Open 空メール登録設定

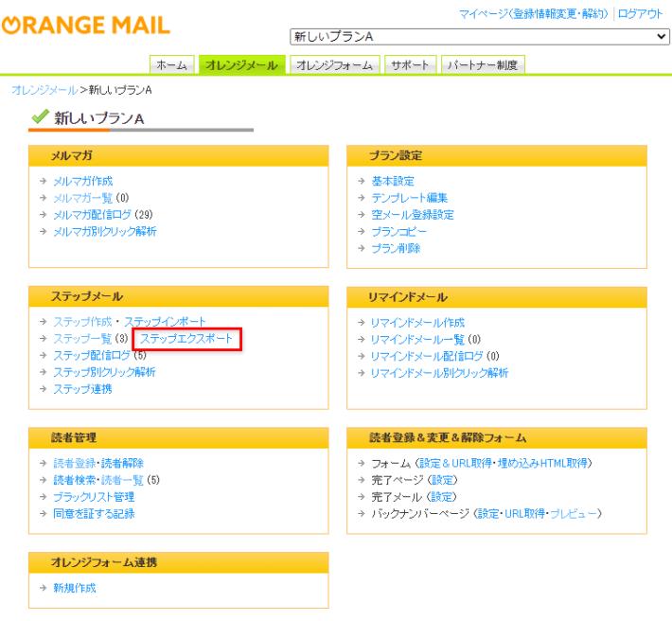pos(413,215)
